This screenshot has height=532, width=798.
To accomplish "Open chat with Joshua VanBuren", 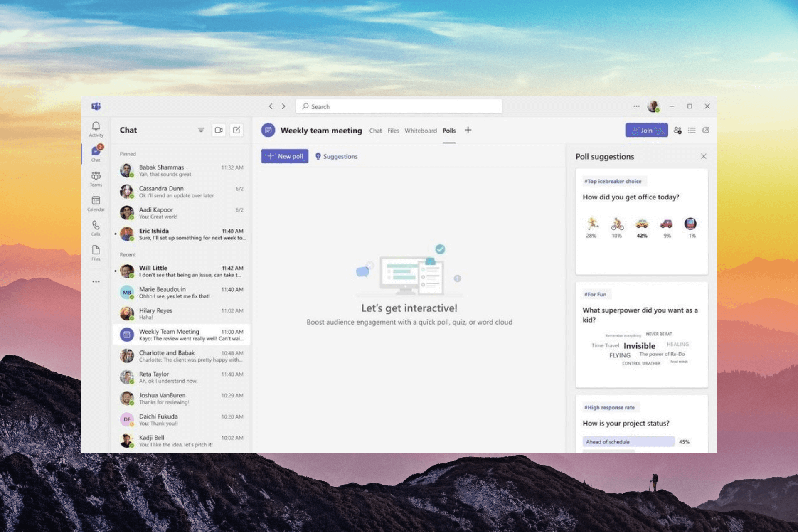I will tap(182, 398).
